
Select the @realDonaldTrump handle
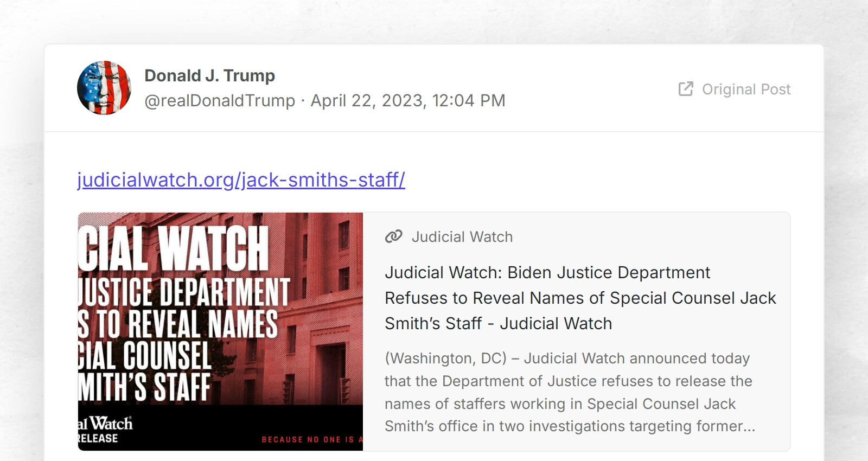(x=220, y=101)
